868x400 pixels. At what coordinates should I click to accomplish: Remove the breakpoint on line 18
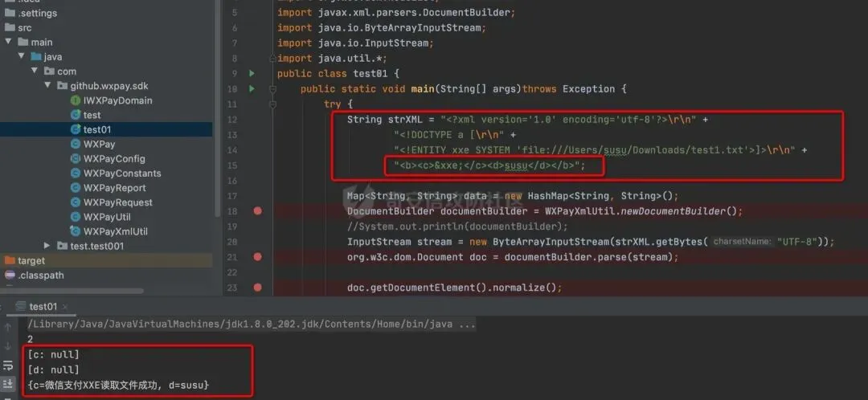(x=257, y=210)
